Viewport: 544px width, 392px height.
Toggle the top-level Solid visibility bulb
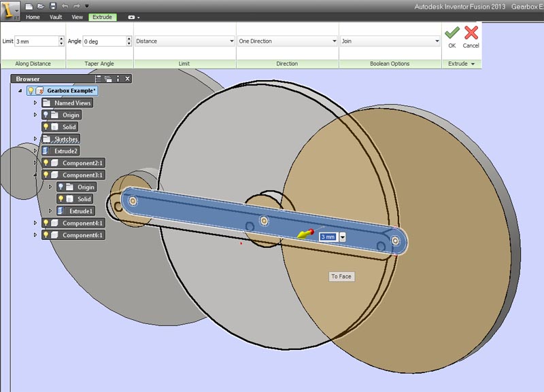46,127
